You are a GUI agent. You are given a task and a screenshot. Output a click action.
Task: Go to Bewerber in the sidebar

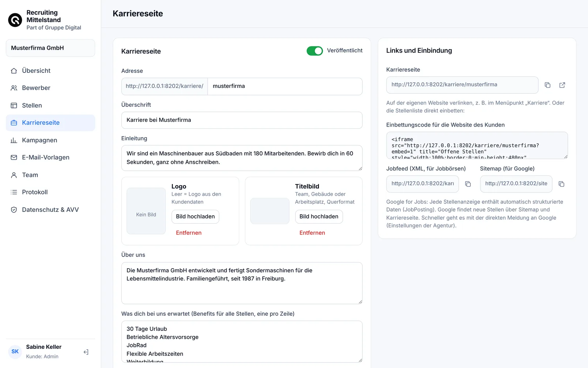50,88
